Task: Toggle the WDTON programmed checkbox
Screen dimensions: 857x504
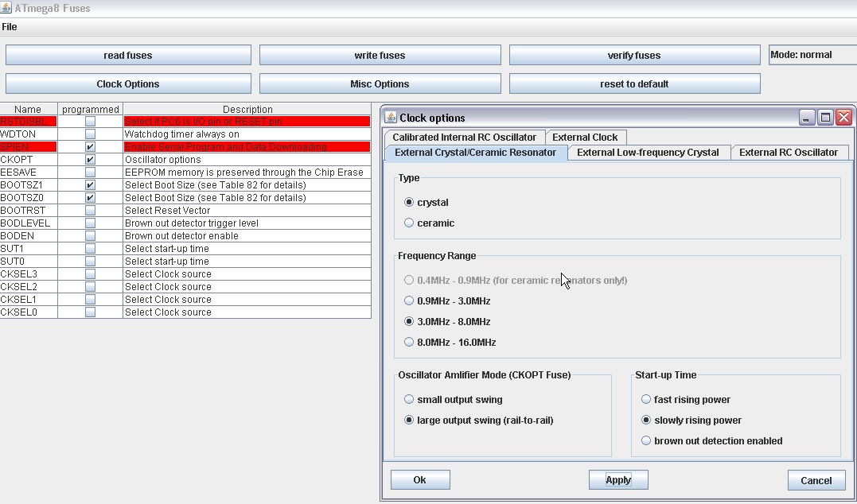Action: [90, 134]
